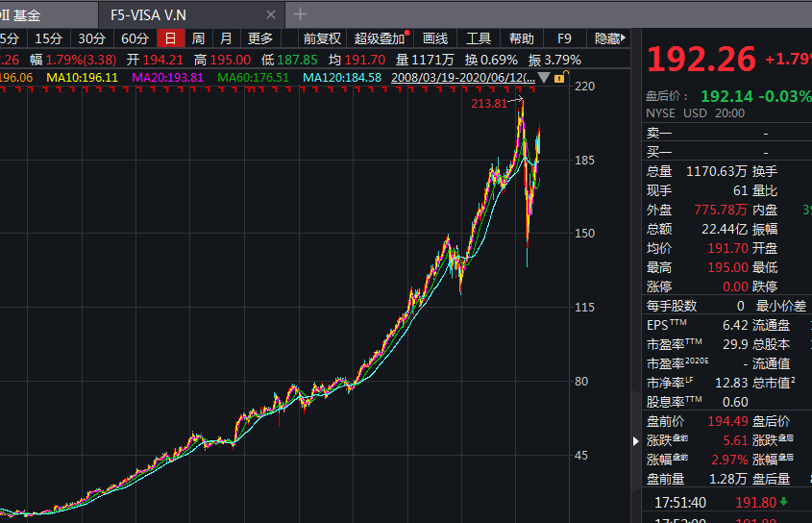Click the 开 194.21 value in chart header
Screen dimensions: 812x523
point(163,61)
